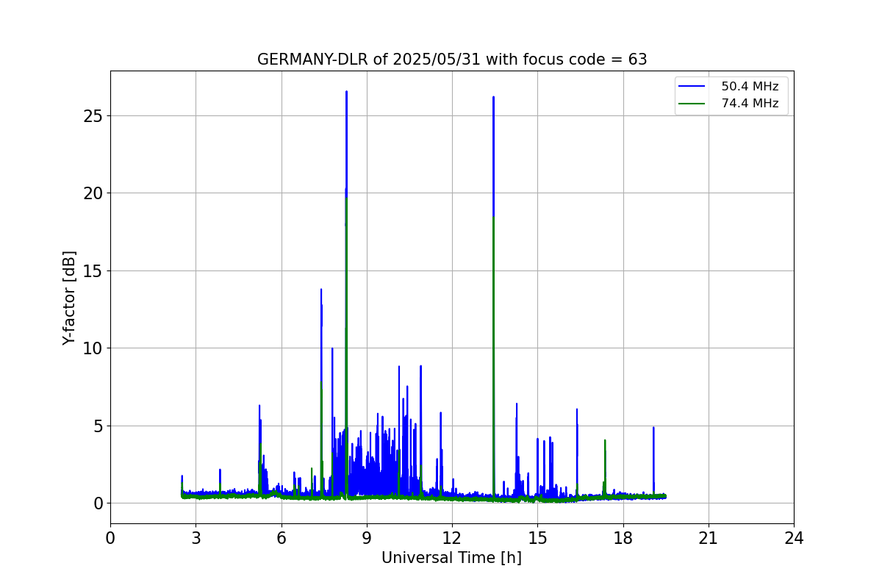This screenshot has height=588, width=882.
Task: Click the y-axis tick label 20
Action: coord(93,193)
